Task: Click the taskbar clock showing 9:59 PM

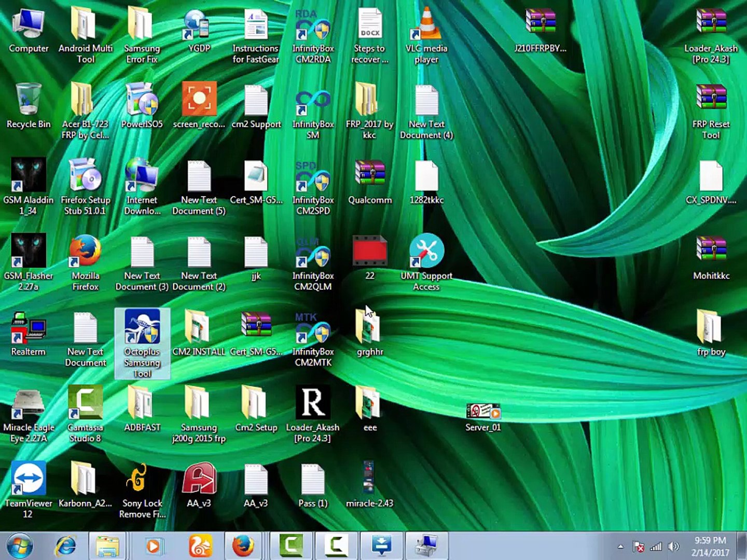Action: pyautogui.click(x=710, y=547)
